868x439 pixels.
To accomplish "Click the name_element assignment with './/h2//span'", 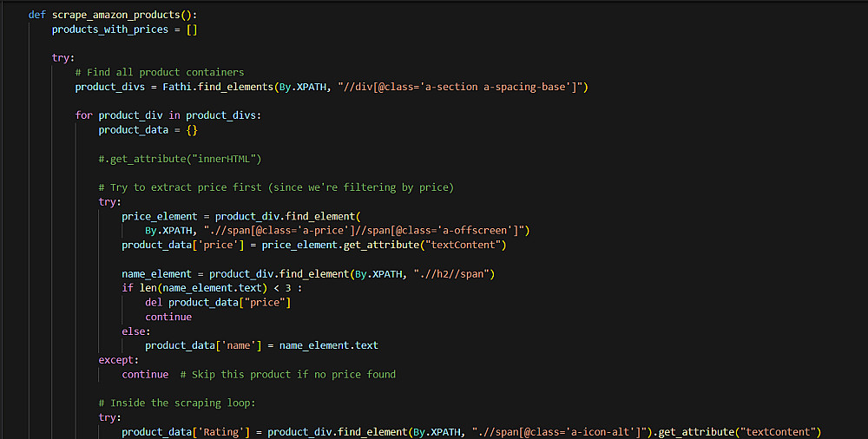I will pyautogui.click(x=308, y=274).
